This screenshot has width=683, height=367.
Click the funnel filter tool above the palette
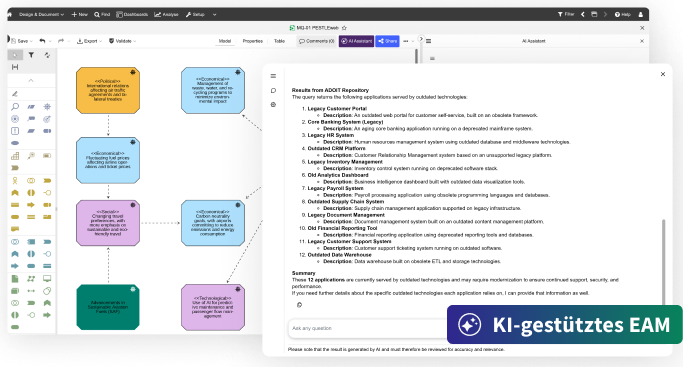(31, 55)
